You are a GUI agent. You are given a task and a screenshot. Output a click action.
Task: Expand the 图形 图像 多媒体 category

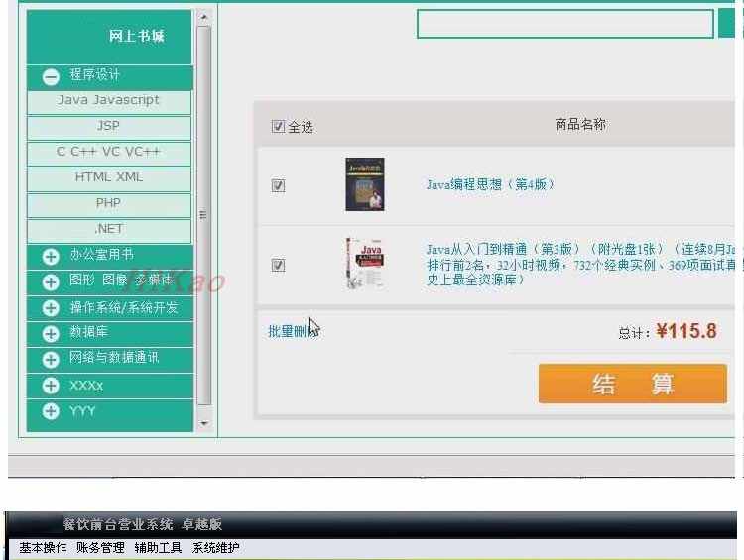(51, 282)
